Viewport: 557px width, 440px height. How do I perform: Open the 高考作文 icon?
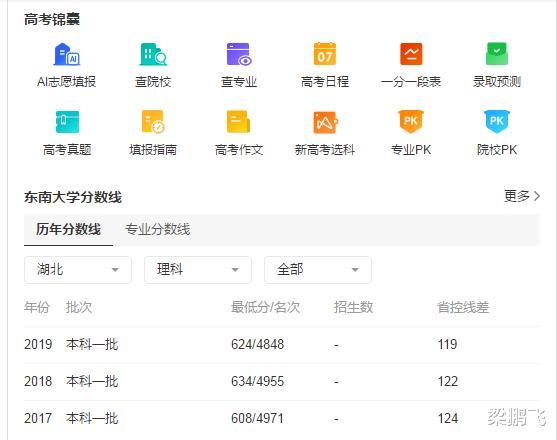(238, 121)
